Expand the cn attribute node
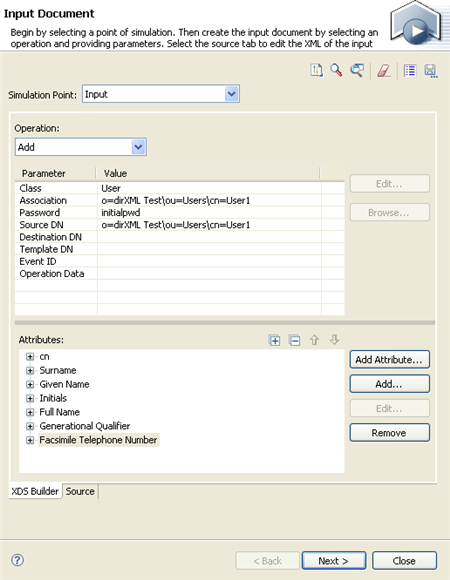The image size is (450, 580). click(30, 357)
